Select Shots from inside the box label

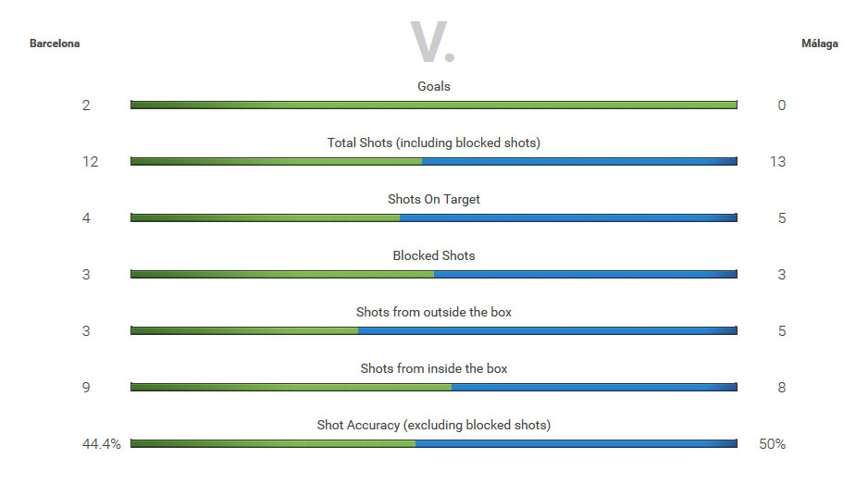[x=434, y=368]
